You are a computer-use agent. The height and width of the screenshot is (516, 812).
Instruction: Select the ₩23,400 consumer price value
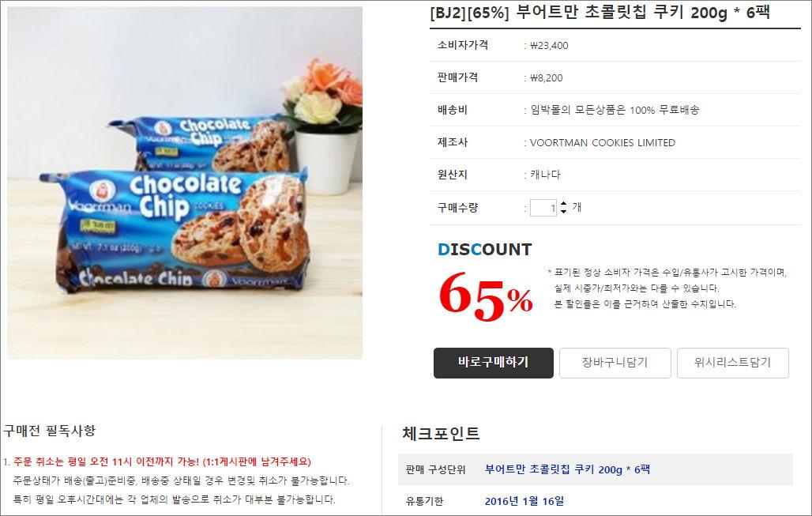pyautogui.click(x=549, y=46)
